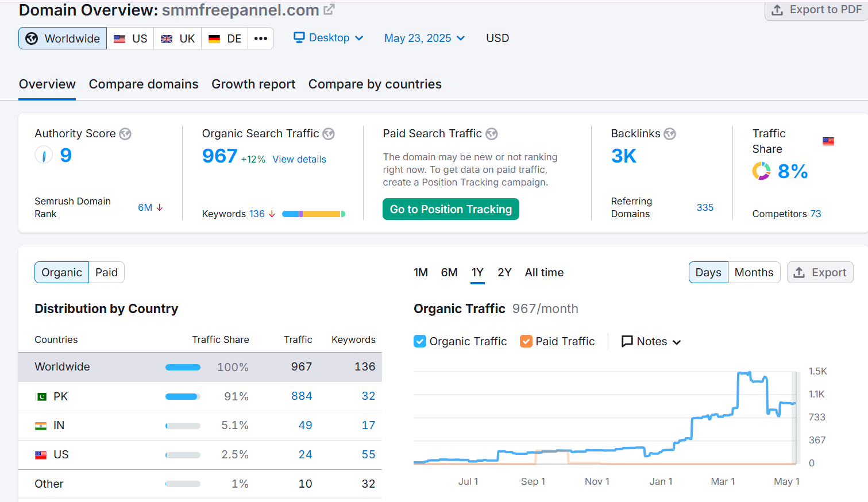Open the Overview tab
The width and height of the screenshot is (868, 502).
[47, 84]
